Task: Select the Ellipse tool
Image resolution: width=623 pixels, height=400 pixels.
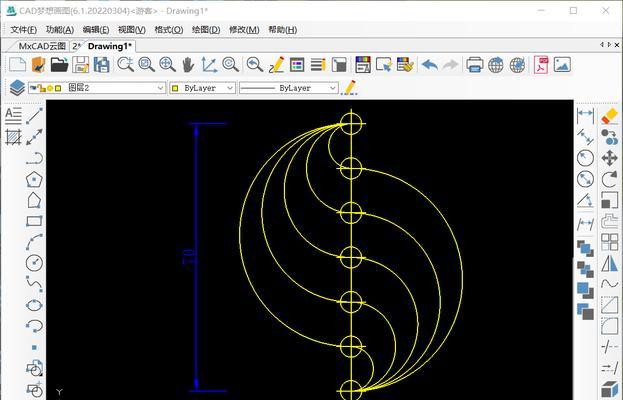Action: pyautogui.click(x=34, y=305)
